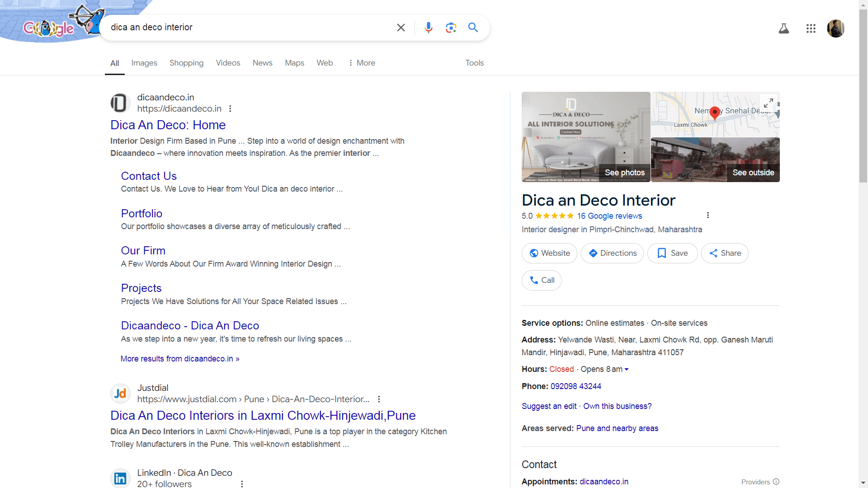868x488 pixels.
Task: Open Contact Us sitelink
Action: pyautogui.click(x=149, y=176)
